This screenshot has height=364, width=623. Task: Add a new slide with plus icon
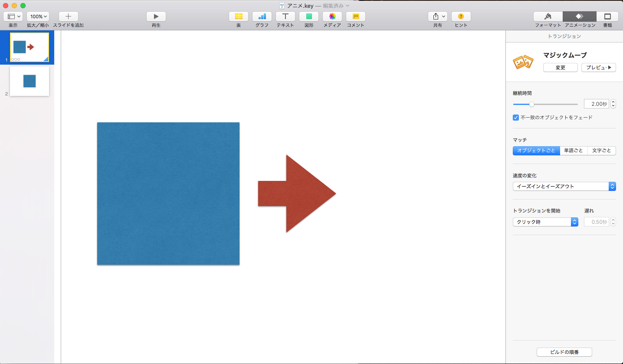68,16
